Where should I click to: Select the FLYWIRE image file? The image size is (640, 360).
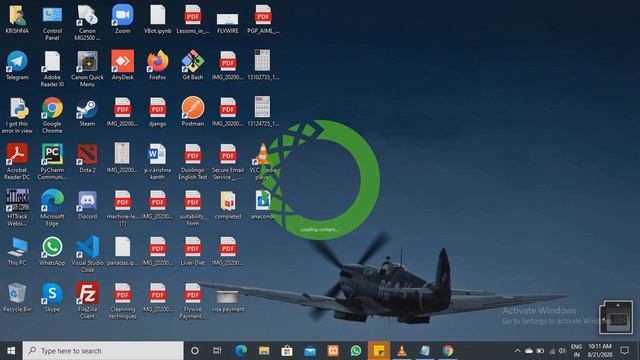(228, 22)
